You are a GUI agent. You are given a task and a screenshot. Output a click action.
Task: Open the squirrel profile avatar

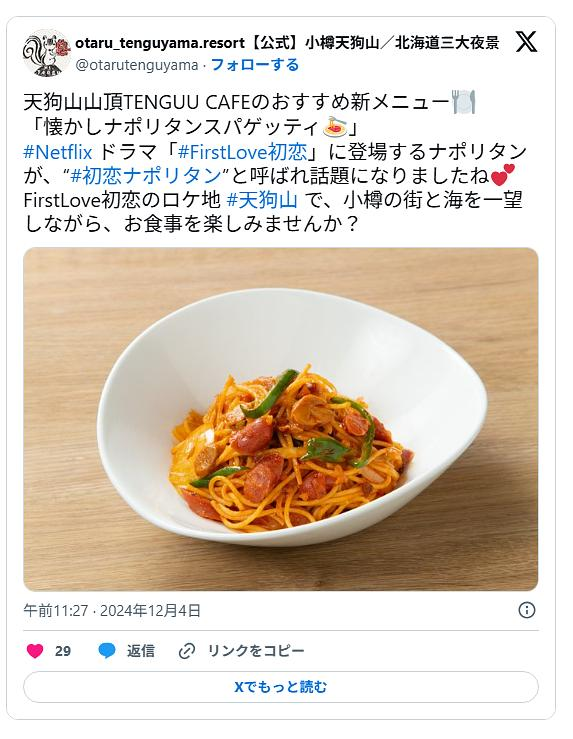point(47,53)
